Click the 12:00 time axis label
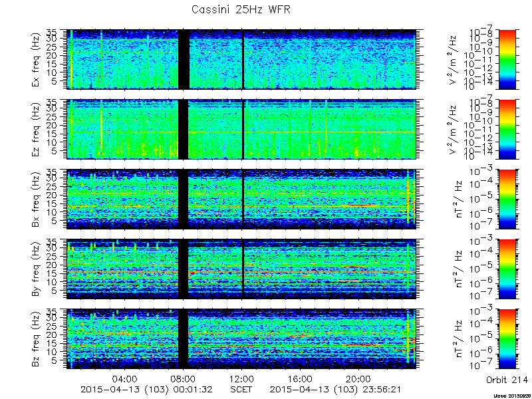The height and width of the screenshot is (399, 532). 241,379
